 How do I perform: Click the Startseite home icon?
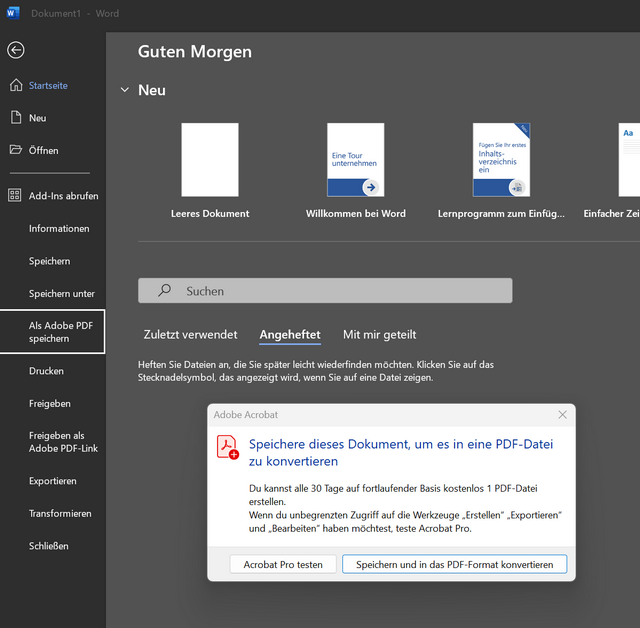tap(16, 85)
